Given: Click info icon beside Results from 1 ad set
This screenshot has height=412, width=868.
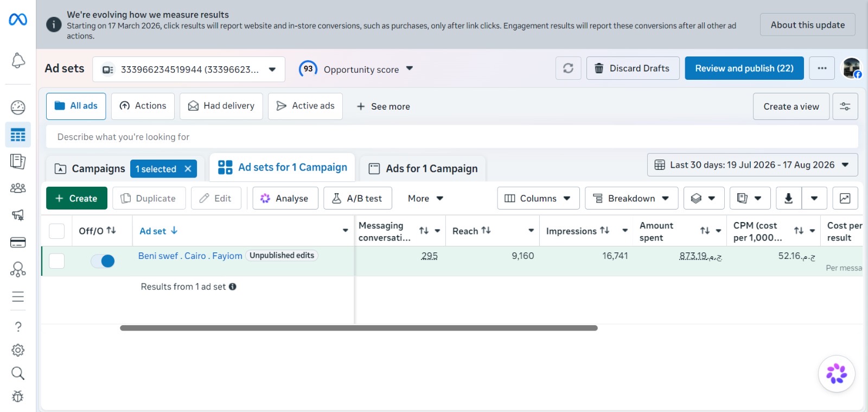Looking at the screenshot, I should [232, 287].
